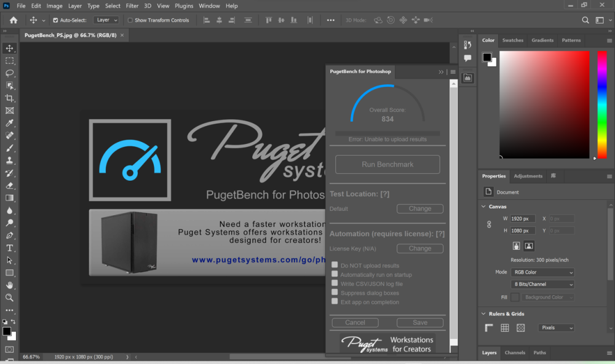
Task: Select the Path Selection tool
Action: (9, 261)
